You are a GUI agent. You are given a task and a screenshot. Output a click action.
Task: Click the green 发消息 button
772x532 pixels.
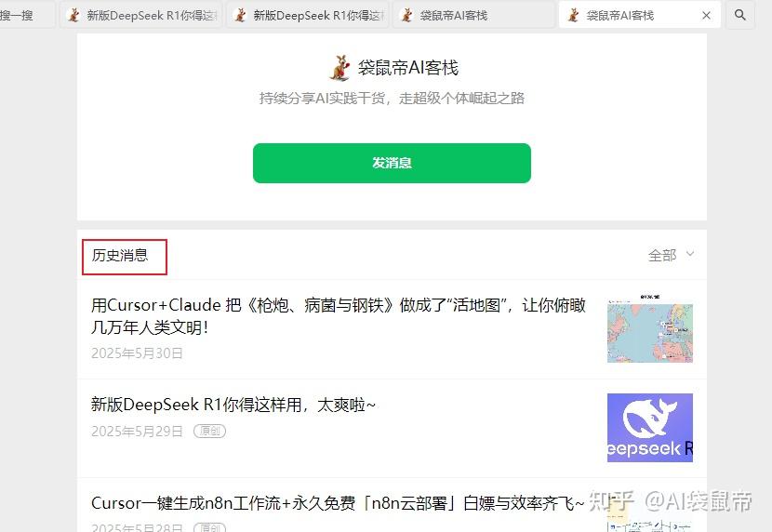coord(392,163)
